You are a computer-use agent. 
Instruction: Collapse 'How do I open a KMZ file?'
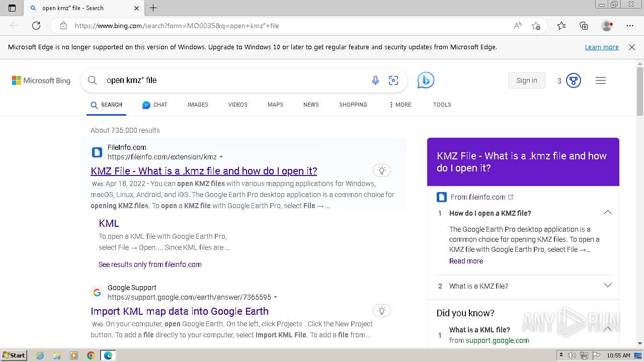608,213
